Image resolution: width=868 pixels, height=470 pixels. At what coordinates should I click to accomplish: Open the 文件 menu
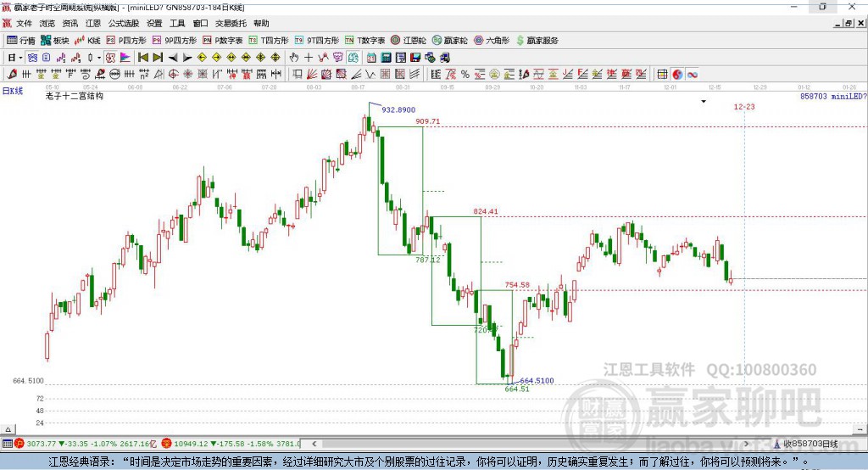click(x=24, y=23)
